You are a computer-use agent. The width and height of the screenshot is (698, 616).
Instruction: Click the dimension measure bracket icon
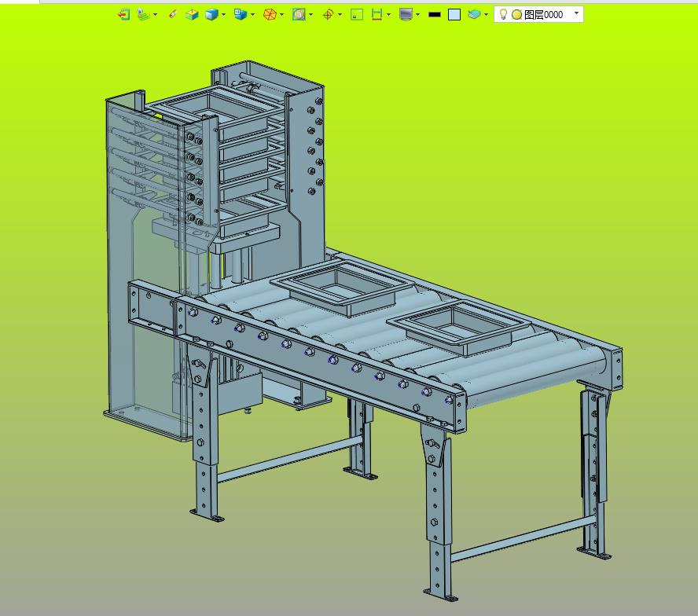[x=377, y=15]
